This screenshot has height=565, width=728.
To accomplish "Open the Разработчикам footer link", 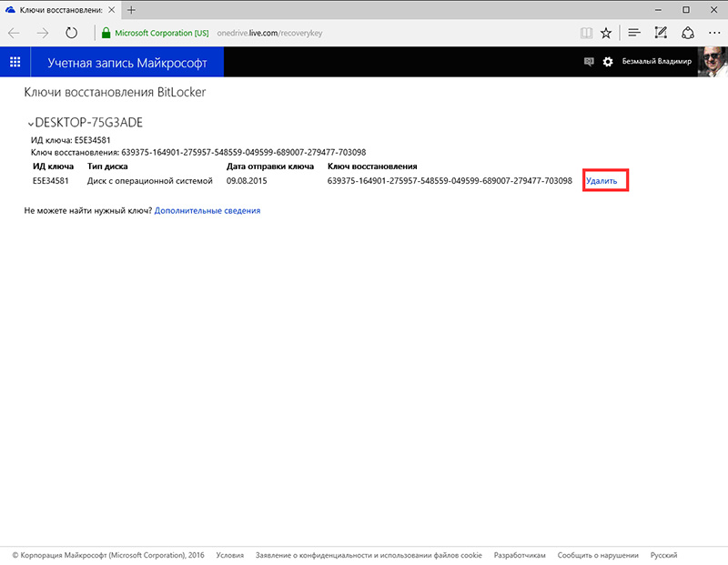I will (520, 555).
